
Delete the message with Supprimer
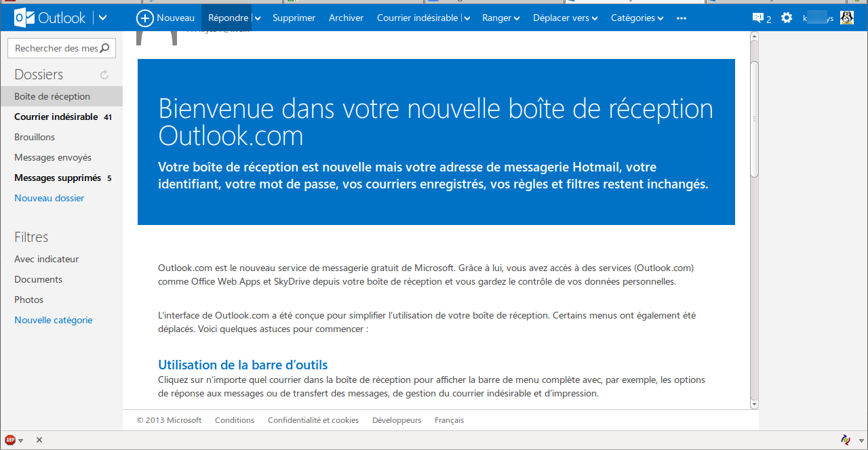click(294, 18)
